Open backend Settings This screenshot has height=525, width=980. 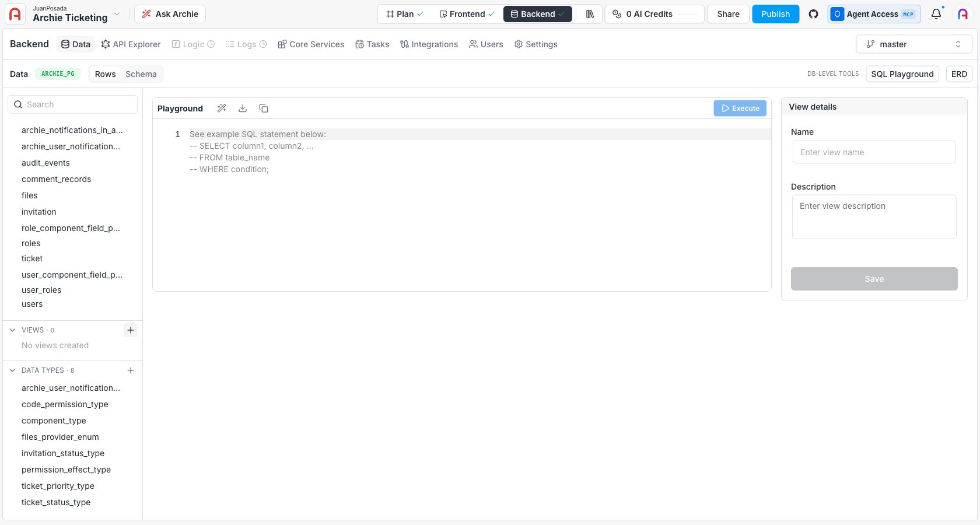[x=535, y=44]
